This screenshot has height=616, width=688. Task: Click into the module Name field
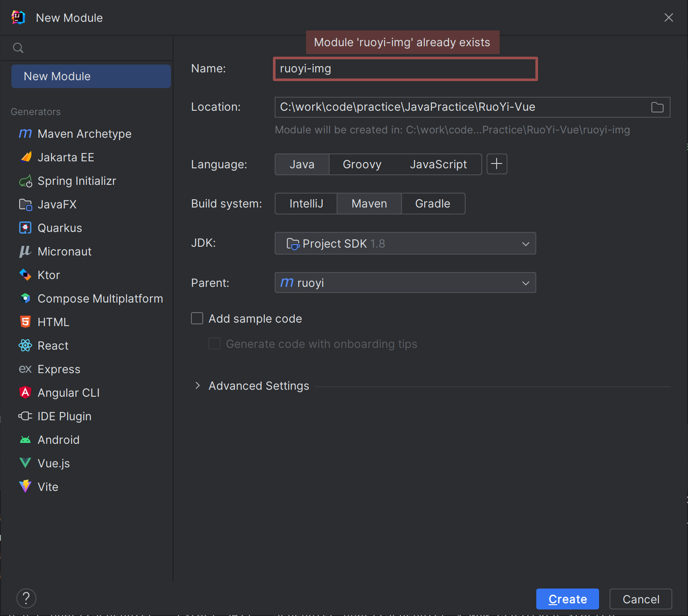click(405, 69)
